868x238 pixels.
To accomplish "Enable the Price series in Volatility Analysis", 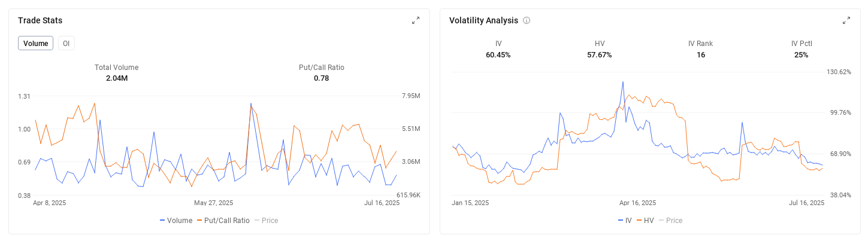I will point(670,220).
